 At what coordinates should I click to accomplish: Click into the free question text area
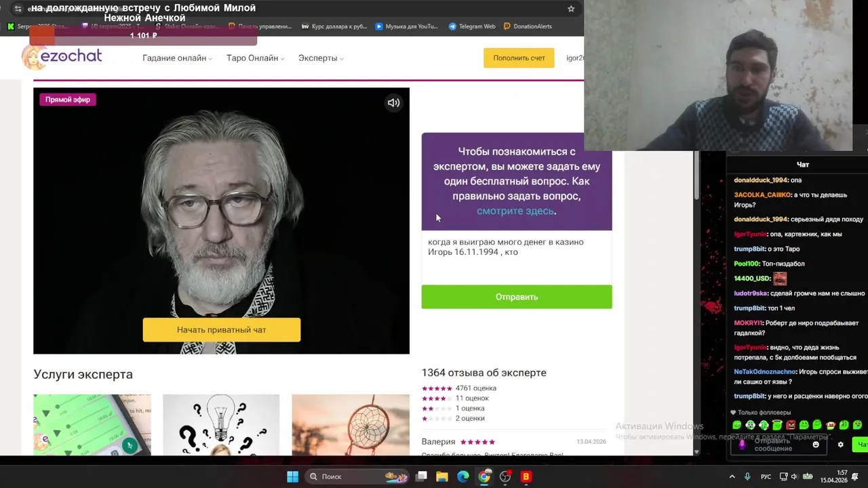[x=517, y=256]
